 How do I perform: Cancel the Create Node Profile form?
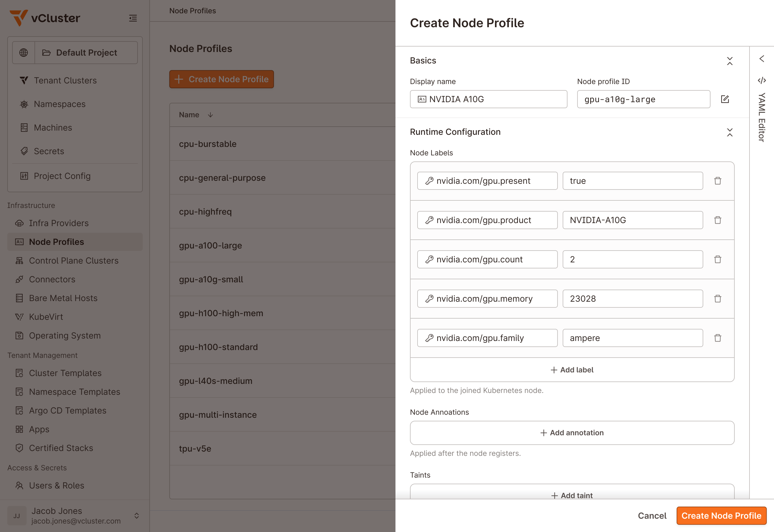point(652,515)
